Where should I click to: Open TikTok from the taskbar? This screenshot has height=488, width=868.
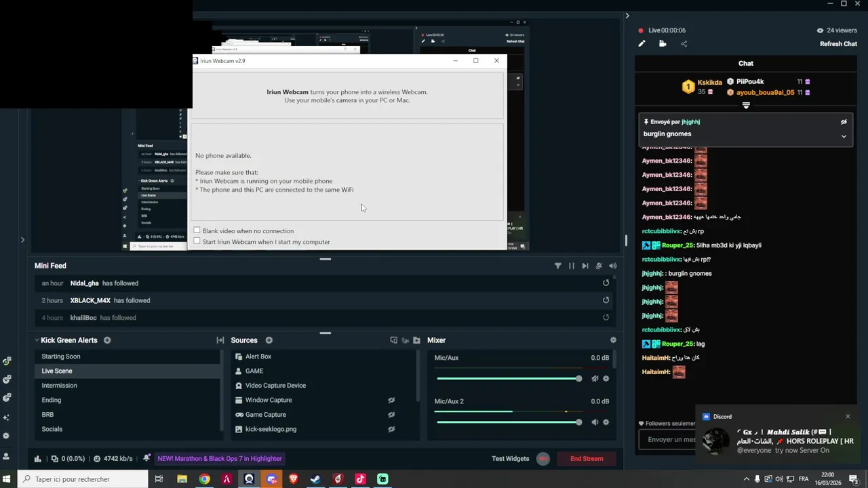point(360,479)
